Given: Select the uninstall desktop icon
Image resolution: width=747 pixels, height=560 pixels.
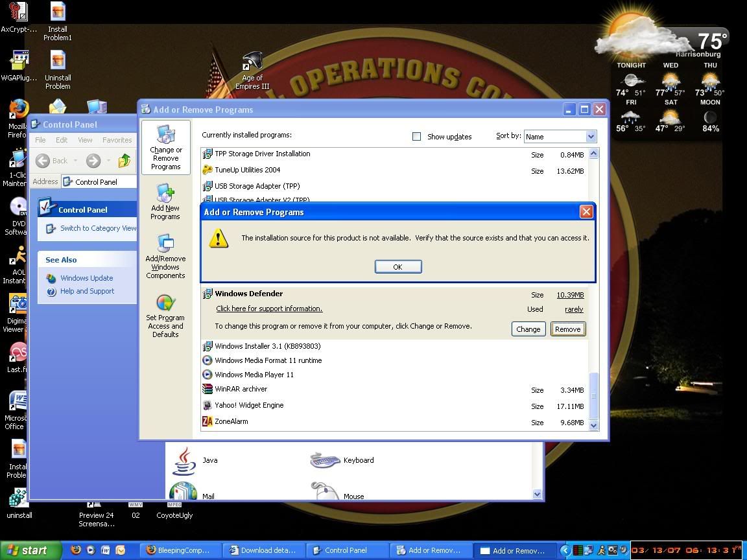Looking at the screenshot, I should (19, 504).
